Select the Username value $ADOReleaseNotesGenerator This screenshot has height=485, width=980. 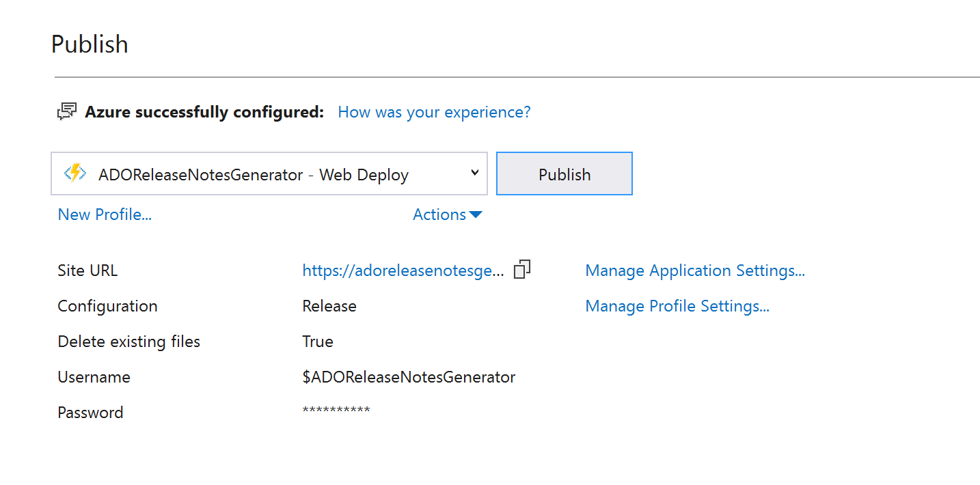(x=409, y=376)
